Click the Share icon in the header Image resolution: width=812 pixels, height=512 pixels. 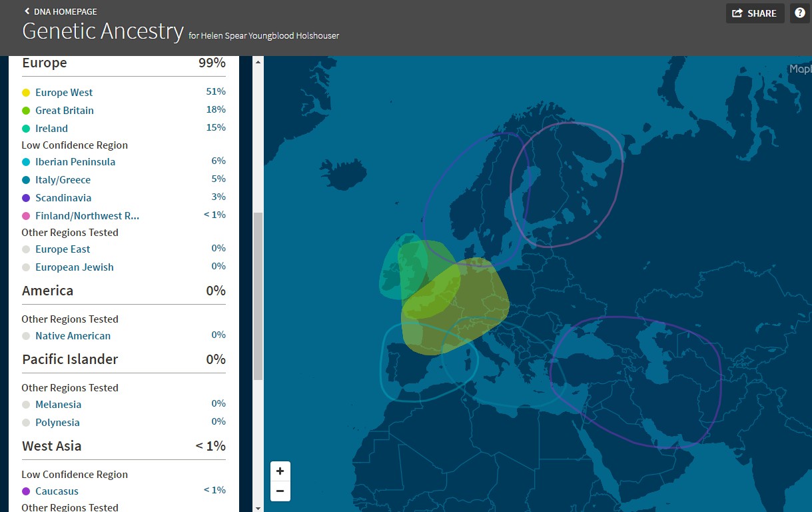pyautogui.click(x=755, y=13)
